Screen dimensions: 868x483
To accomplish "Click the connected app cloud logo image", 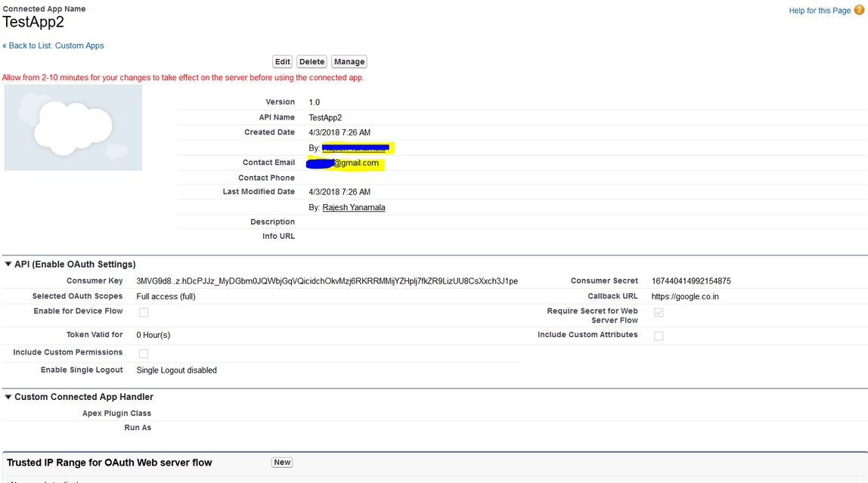I will 73,128.
